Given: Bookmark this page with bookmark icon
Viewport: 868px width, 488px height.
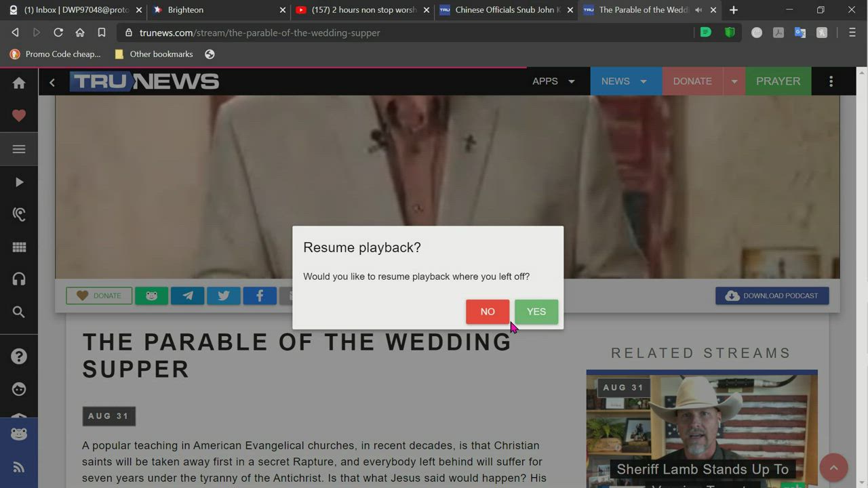Looking at the screenshot, I should (x=102, y=33).
